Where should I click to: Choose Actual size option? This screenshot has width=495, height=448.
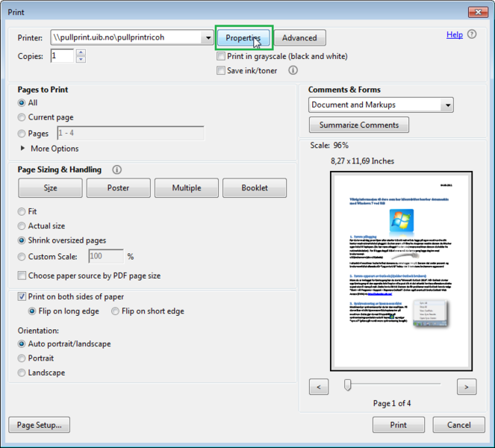pyautogui.click(x=22, y=226)
